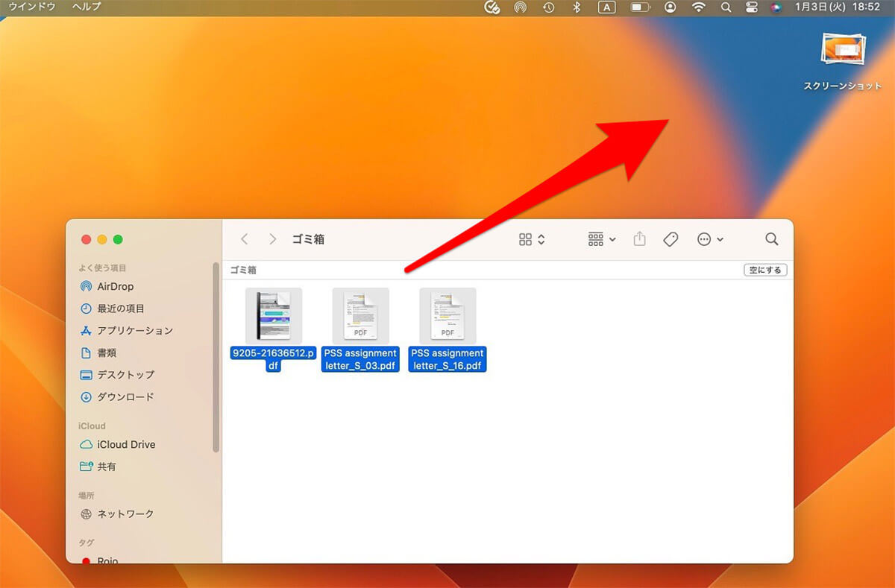Click the Finder sidebar scrollbar
The width and height of the screenshot is (895, 588).
tap(216, 357)
